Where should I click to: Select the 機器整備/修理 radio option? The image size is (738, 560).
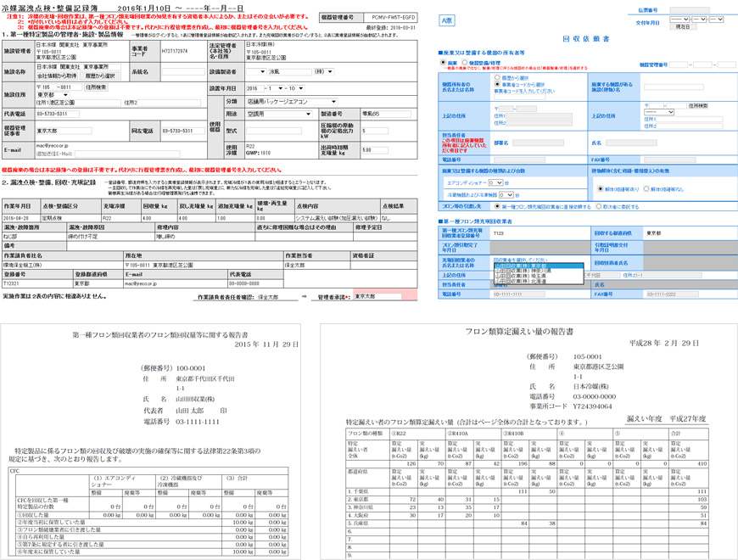coord(465,62)
